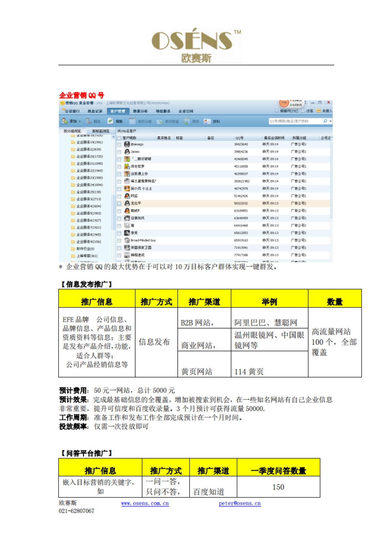Click the 访客 visitor icon

(x=303, y=111)
